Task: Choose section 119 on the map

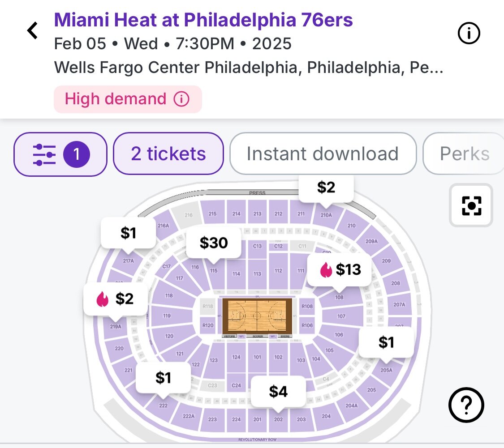Action: [167, 316]
